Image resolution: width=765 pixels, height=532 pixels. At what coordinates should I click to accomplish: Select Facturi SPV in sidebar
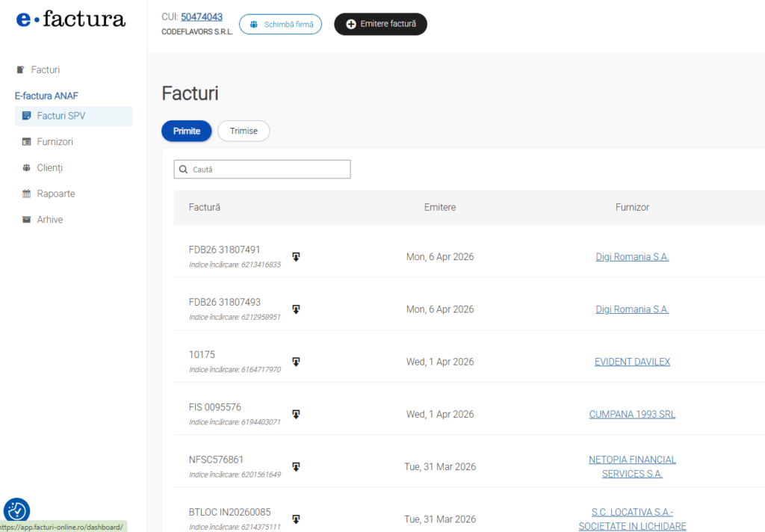click(x=61, y=116)
